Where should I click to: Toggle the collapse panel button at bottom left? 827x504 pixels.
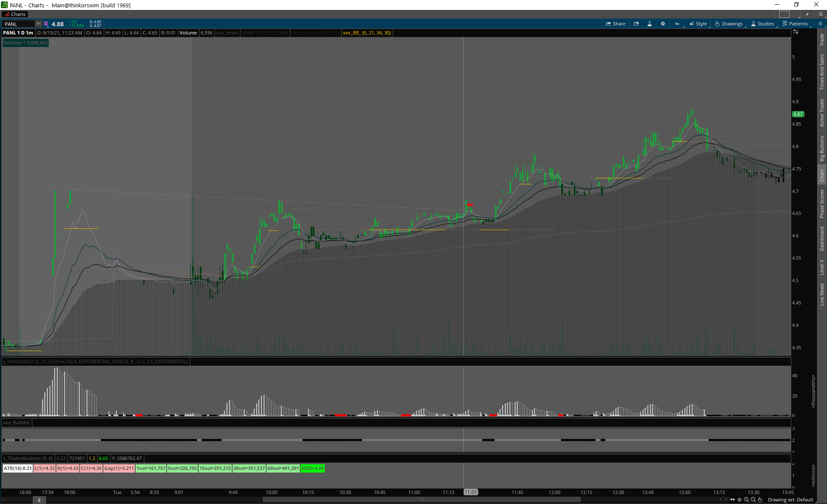(39, 500)
